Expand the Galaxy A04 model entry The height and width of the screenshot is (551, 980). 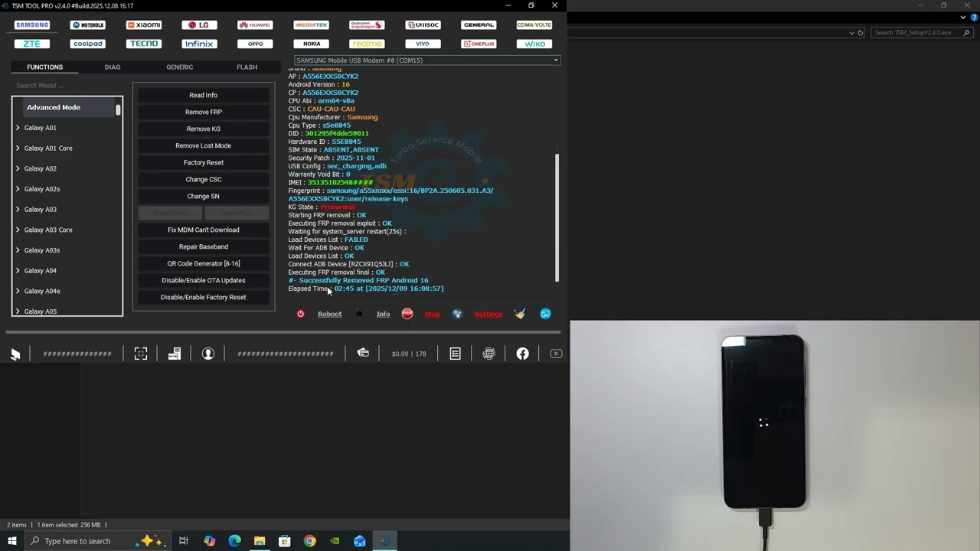(x=18, y=271)
